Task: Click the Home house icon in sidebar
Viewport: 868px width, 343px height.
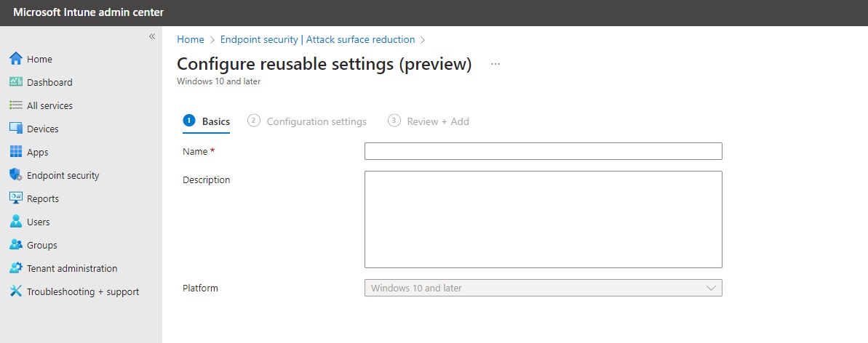Action: (16, 59)
